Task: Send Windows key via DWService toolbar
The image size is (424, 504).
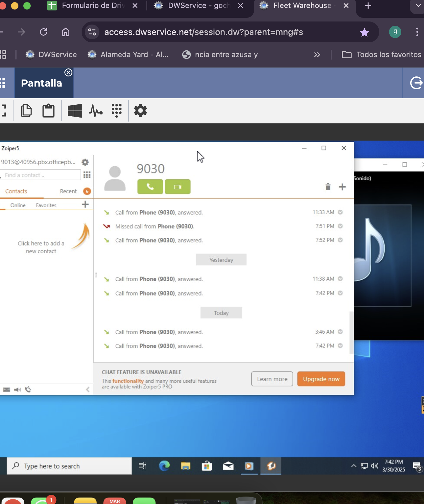Action: pyautogui.click(x=75, y=110)
